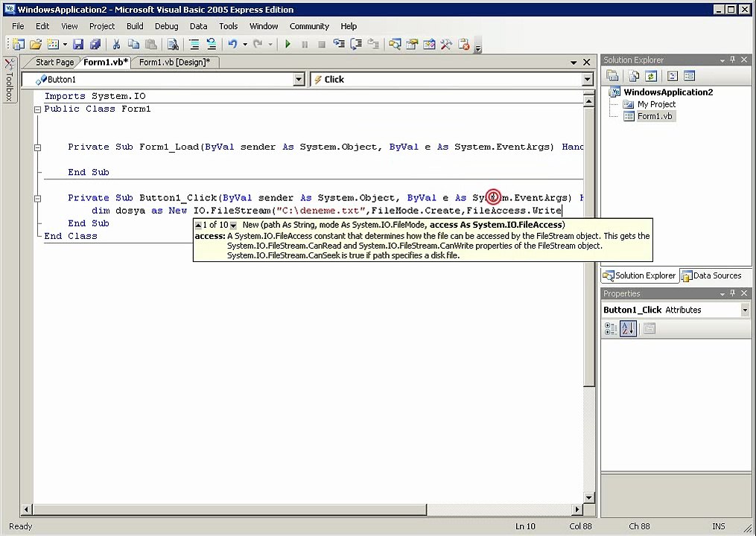Click the Save All icon
The image size is (756, 536).
[x=95, y=45]
